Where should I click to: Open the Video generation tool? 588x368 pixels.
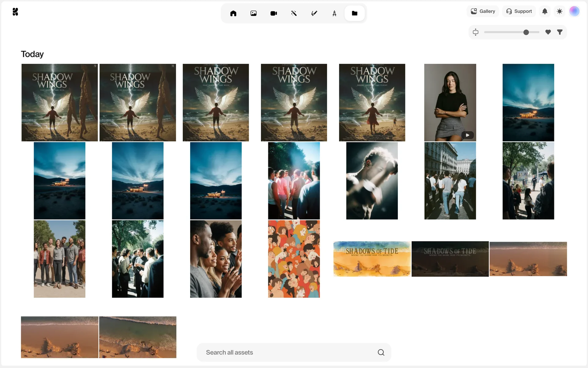(x=274, y=13)
